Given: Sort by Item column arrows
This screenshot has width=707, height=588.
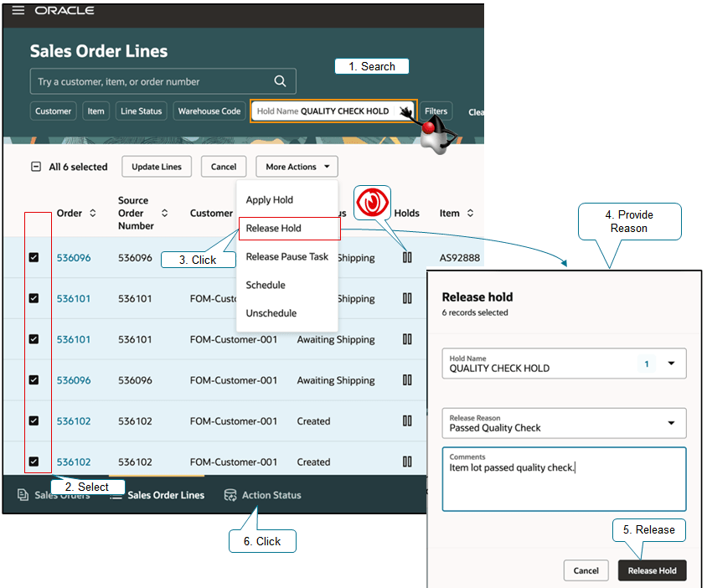Looking at the screenshot, I should [470, 213].
